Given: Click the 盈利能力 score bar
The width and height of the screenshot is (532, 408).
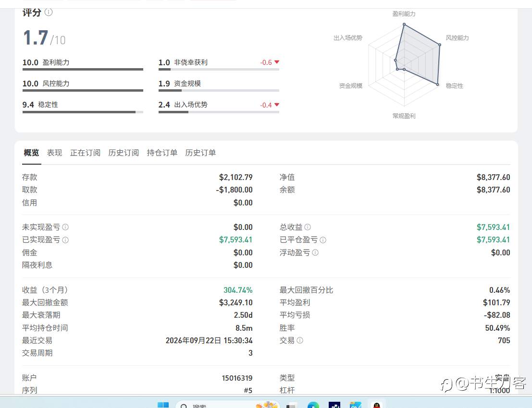Looking at the screenshot, I should coord(83,70).
